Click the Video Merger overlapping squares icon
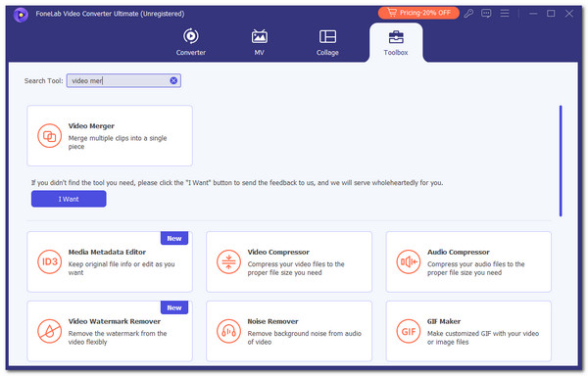 [50, 136]
